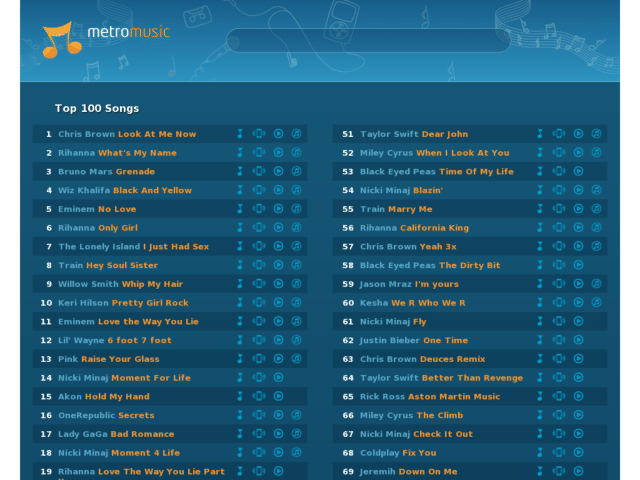The height and width of the screenshot is (480, 640).
Task: Play Akon Hold My Hand
Action: pyautogui.click(x=278, y=396)
